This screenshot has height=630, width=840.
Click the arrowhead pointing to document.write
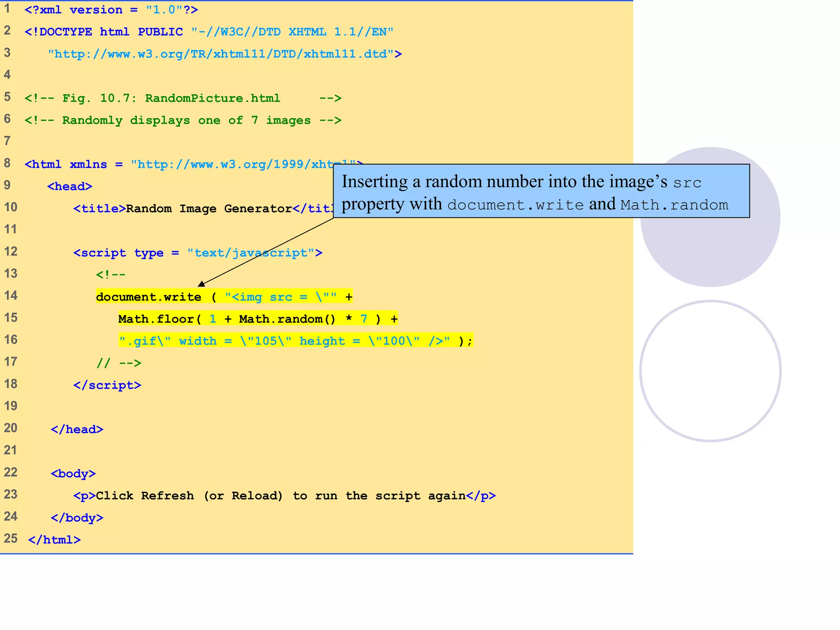pyautogui.click(x=201, y=284)
